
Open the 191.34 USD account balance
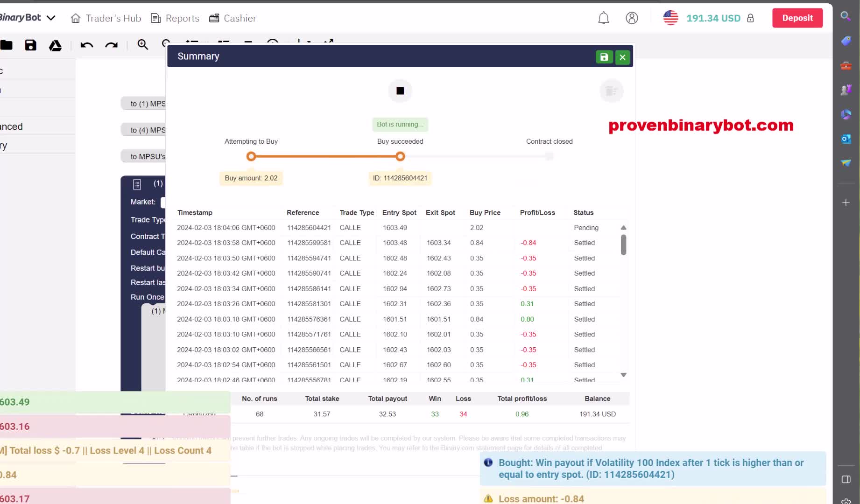click(713, 18)
